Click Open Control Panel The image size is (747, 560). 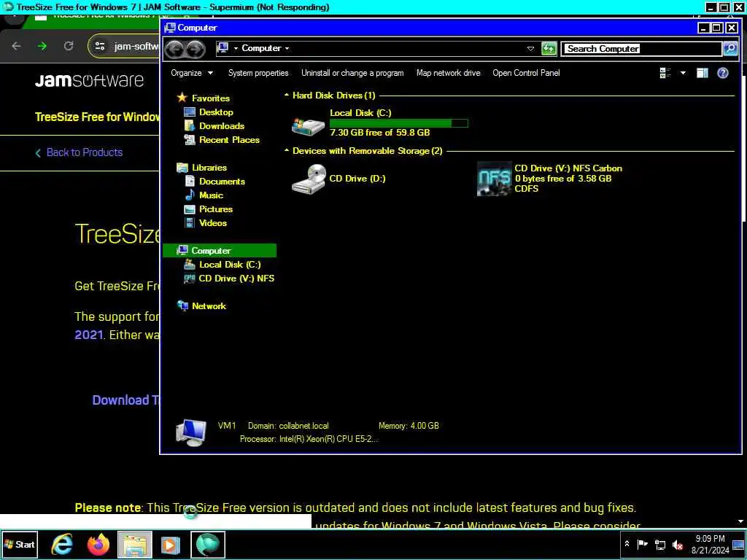[526, 73]
